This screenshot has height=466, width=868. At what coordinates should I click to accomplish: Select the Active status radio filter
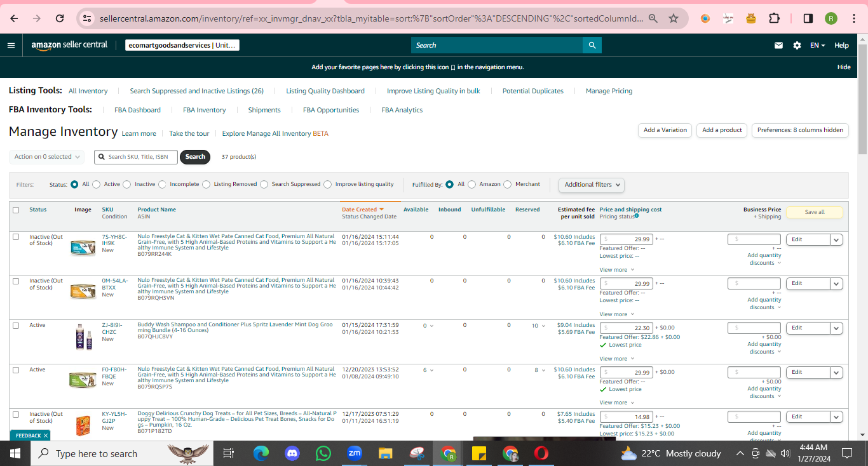(96, 185)
